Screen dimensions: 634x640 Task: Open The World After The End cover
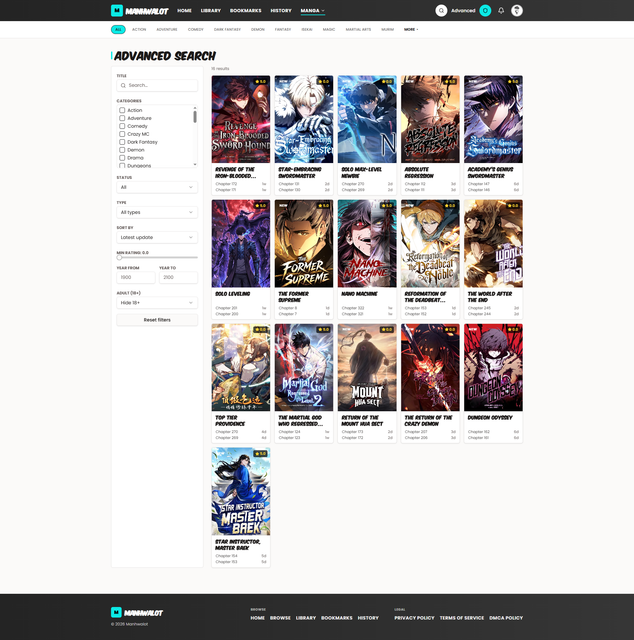coord(493,243)
